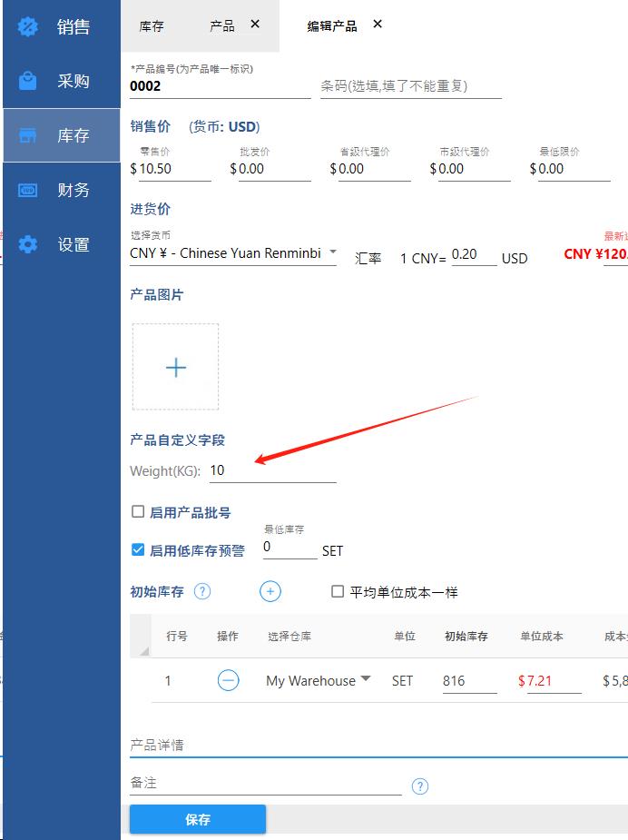Click the Weight(KG) input field
Image resolution: width=628 pixels, height=840 pixels.
click(x=272, y=470)
